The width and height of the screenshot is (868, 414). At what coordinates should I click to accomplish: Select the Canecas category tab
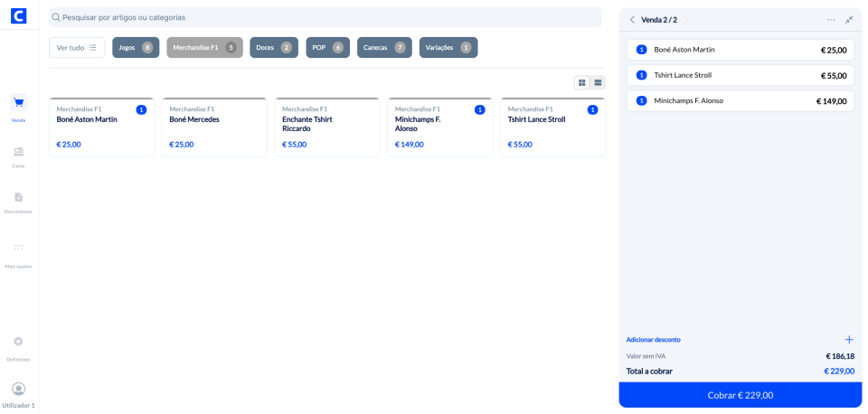tap(383, 48)
